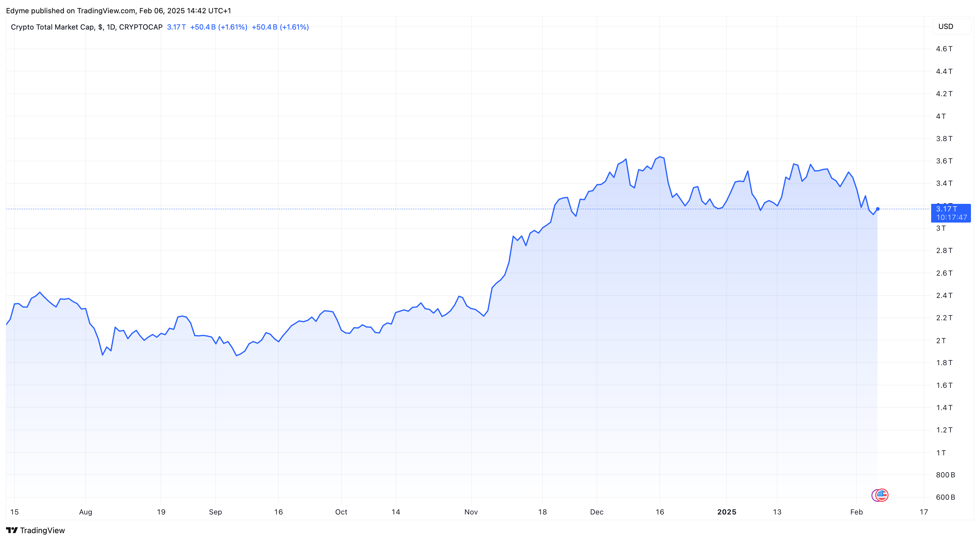Viewport: 980px width, 541px height.
Task: Click the Aug label on the time axis
Action: [86, 512]
